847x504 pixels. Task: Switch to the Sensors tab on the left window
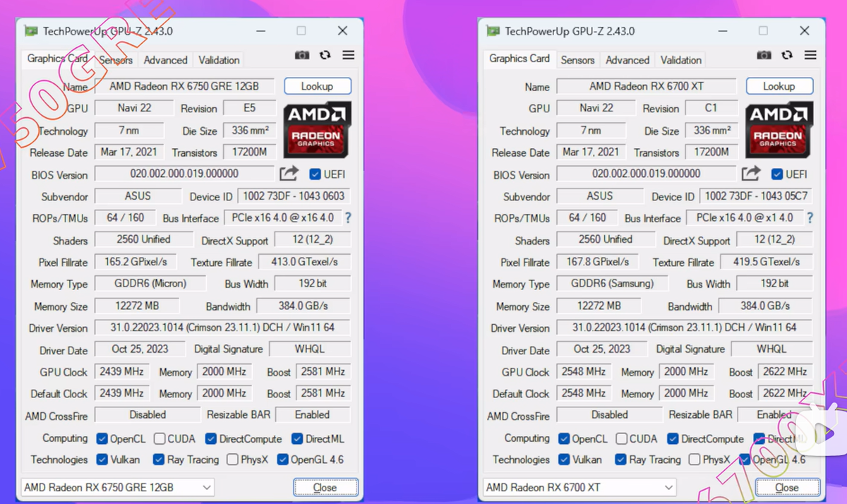tap(115, 60)
